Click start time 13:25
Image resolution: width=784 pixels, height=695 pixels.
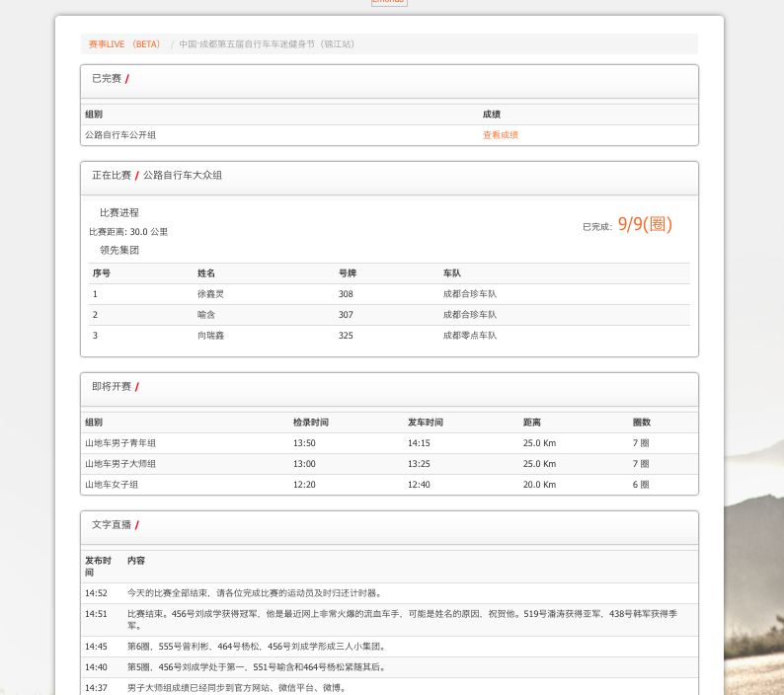419,464
